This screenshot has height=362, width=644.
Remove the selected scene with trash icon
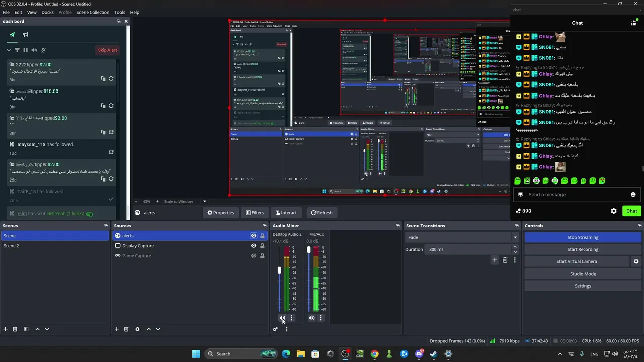pos(15,329)
